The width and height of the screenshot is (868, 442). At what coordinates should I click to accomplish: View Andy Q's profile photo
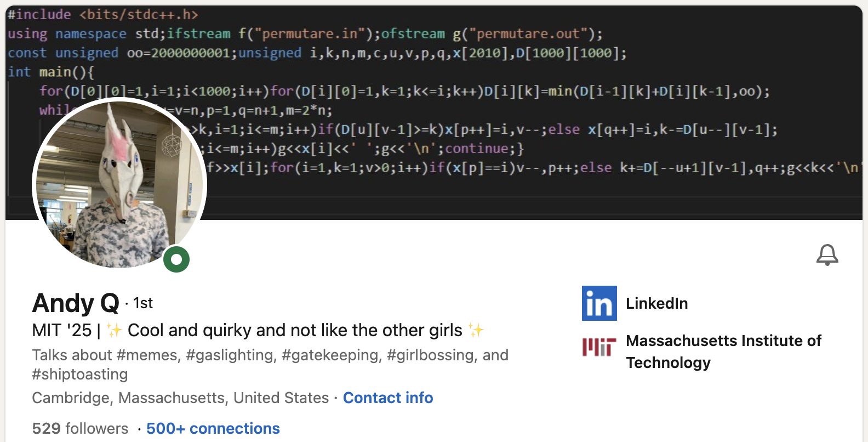(119, 184)
